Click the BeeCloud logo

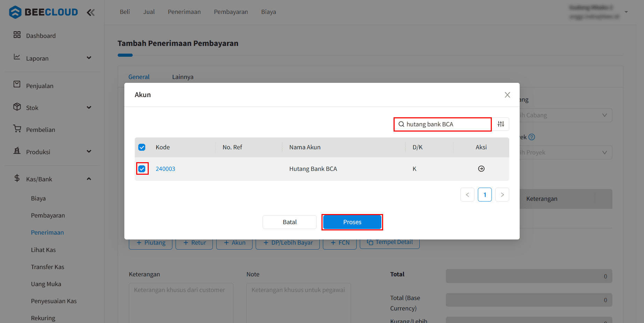click(x=44, y=12)
